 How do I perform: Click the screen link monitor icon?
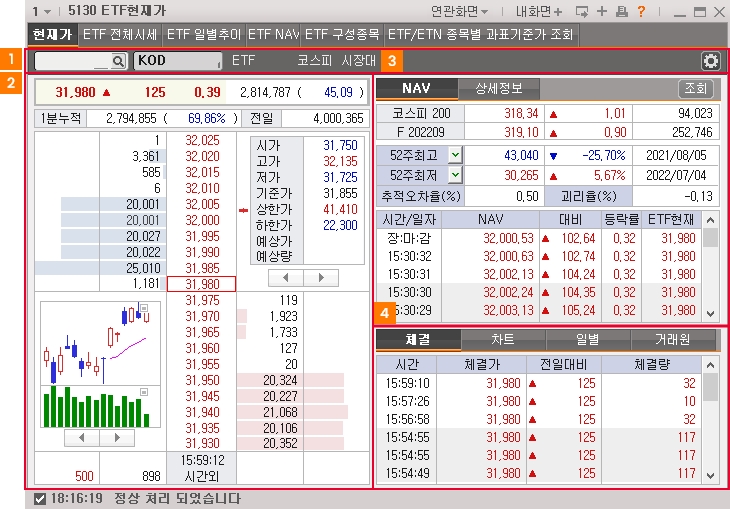pos(582,11)
